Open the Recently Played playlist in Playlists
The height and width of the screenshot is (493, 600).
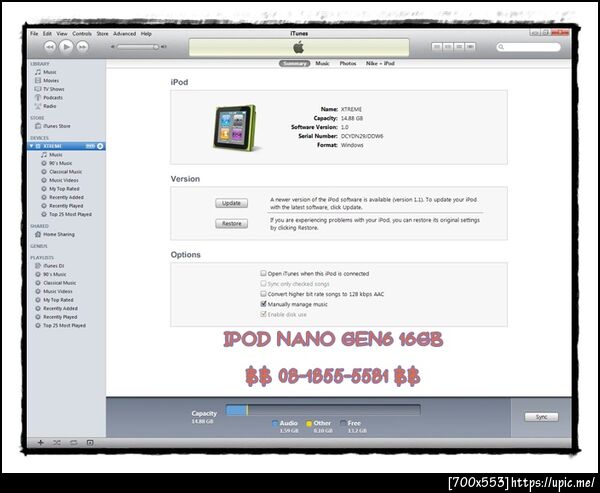(60, 317)
